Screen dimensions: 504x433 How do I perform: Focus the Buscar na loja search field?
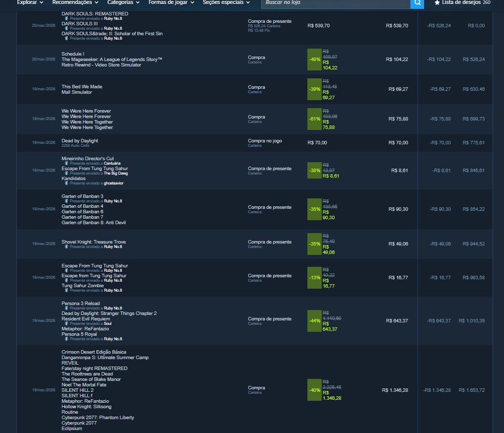[x=336, y=3]
